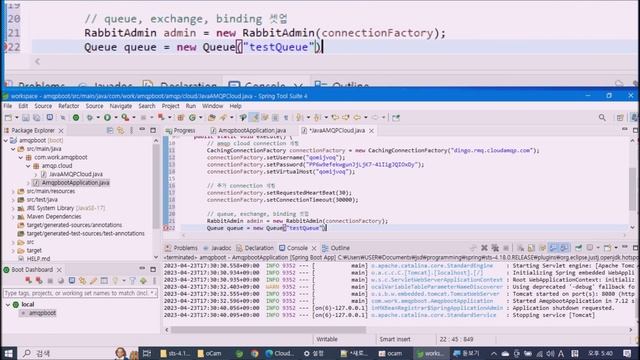Maximize the Package Explorer view
Screen dimensions: 640x360
tap(153, 130)
